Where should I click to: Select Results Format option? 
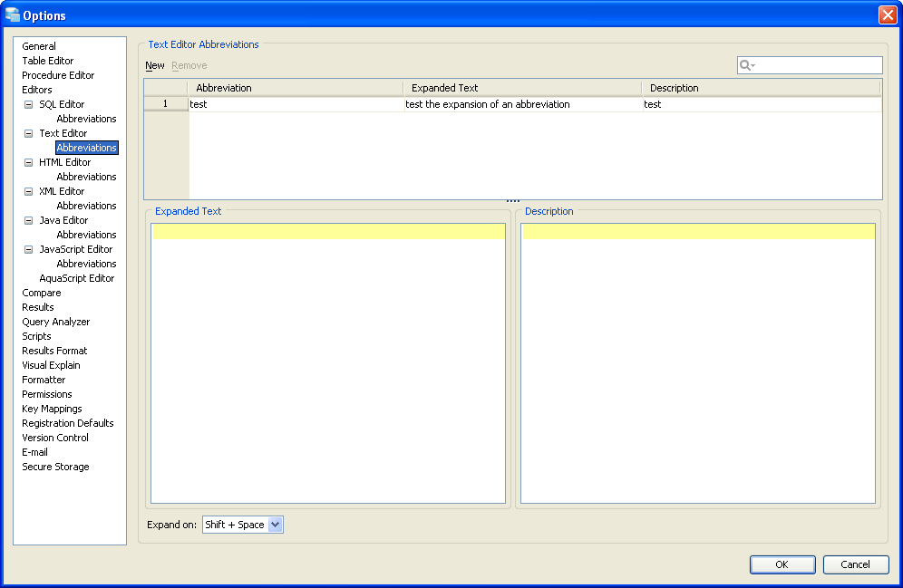click(54, 351)
